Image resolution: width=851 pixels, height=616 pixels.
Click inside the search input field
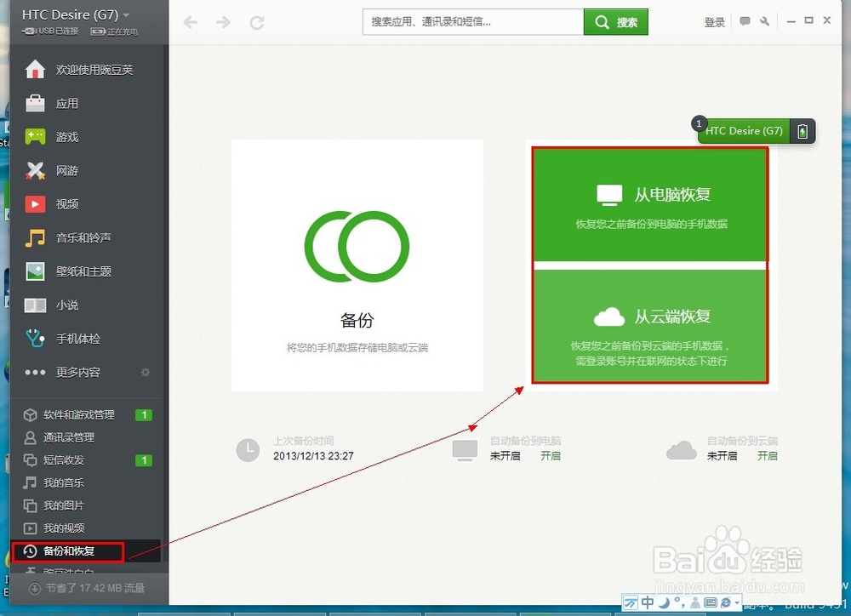pos(472,21)
